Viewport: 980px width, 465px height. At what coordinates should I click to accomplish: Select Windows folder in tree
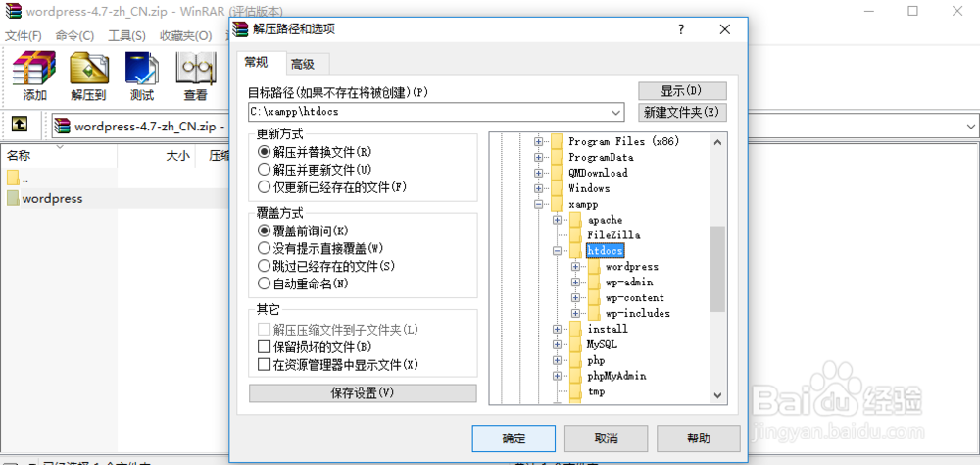589,188
